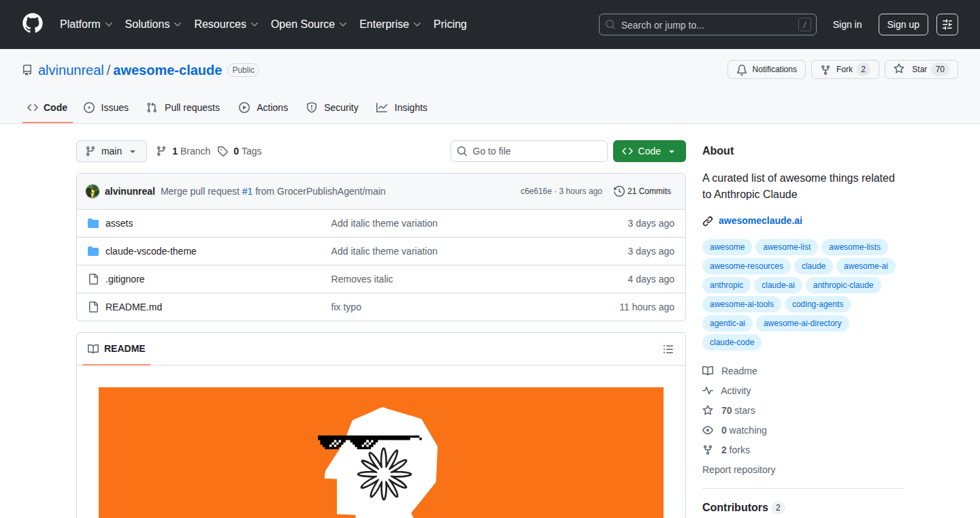The height and width of the screenshot is (518, 980).
Task: Visit the awesomeclaude.ai website link
Action: point(760,221)
